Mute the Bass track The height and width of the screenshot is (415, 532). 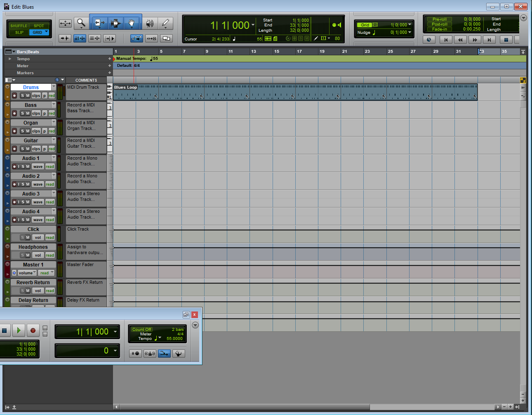pos(28,113)
